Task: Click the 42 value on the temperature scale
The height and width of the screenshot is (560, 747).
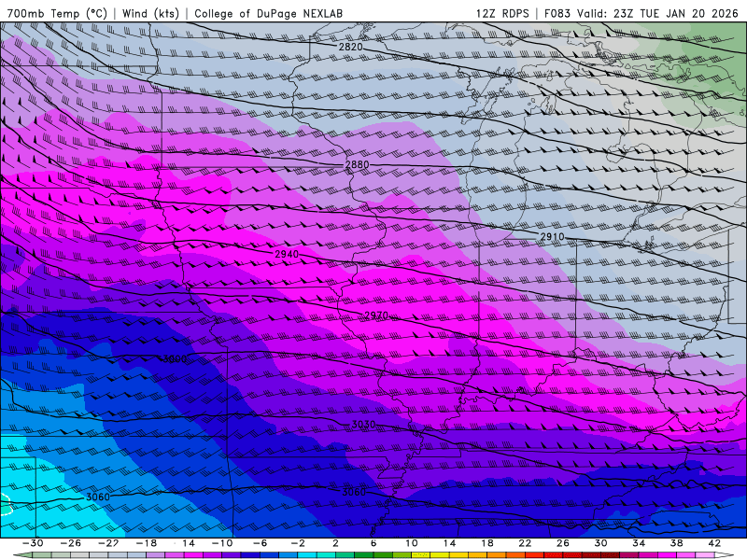Action: pyautogui.click(x=714, y=543)
